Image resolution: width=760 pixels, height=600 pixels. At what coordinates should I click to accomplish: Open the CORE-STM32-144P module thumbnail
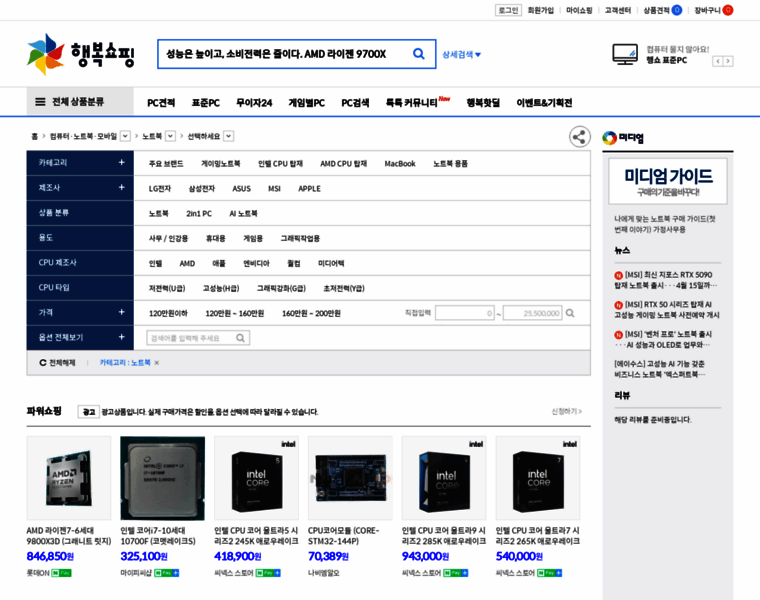click(350, 478)
